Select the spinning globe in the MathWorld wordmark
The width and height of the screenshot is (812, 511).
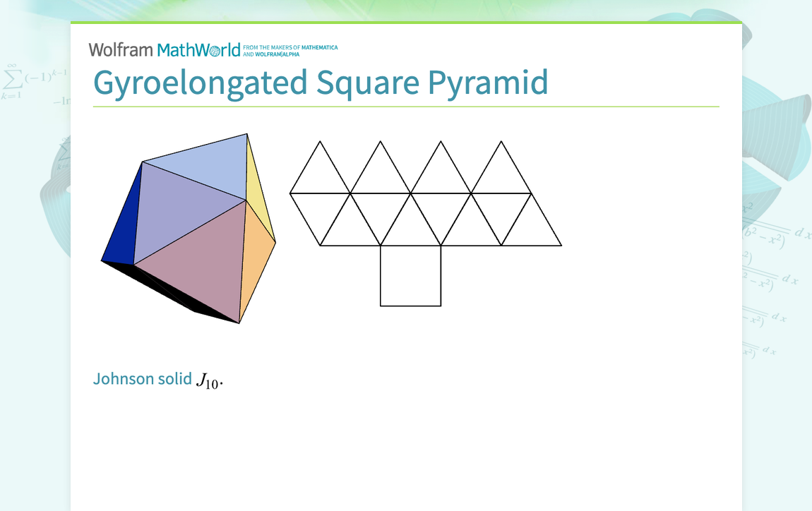(x=215, y=49)
